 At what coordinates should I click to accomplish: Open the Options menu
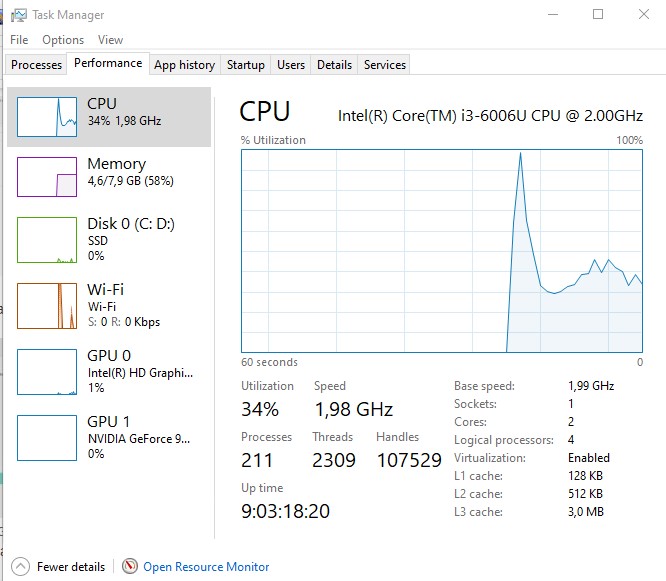[x=63, y=40]
